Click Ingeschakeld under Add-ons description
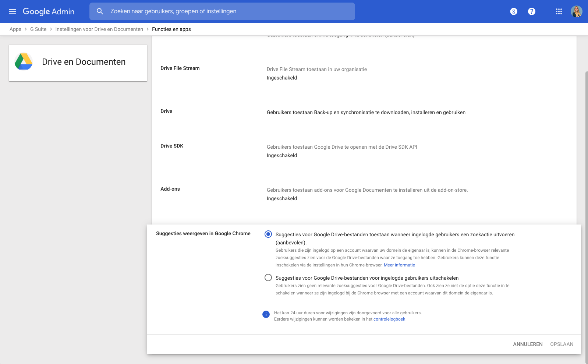This screenshot has height=364, width=588. pos(282,198)
